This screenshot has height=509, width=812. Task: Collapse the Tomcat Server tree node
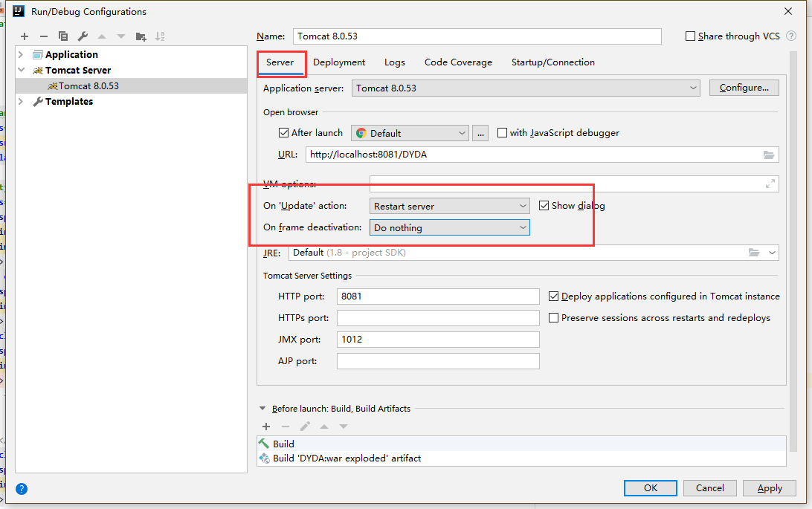(x=21, y=70)
